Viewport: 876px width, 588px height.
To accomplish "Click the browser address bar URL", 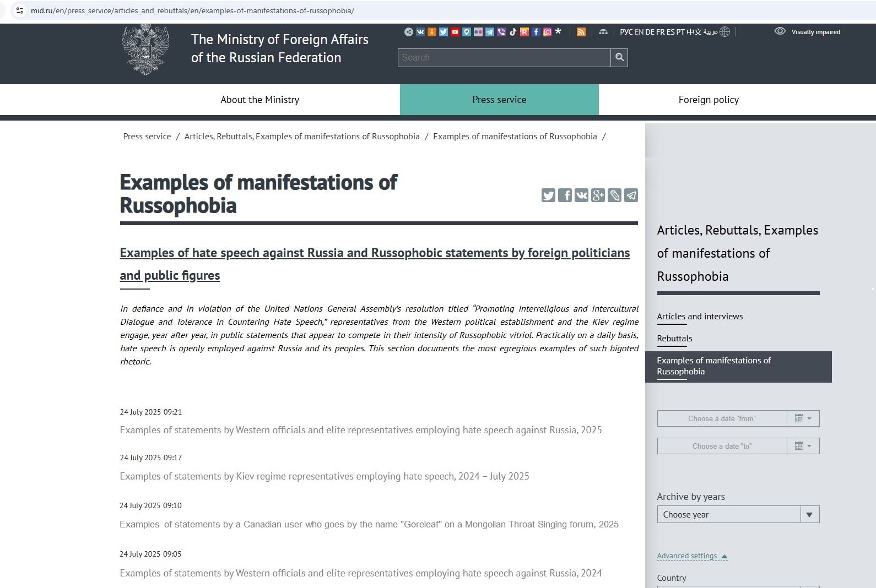I will pos(192,10).
